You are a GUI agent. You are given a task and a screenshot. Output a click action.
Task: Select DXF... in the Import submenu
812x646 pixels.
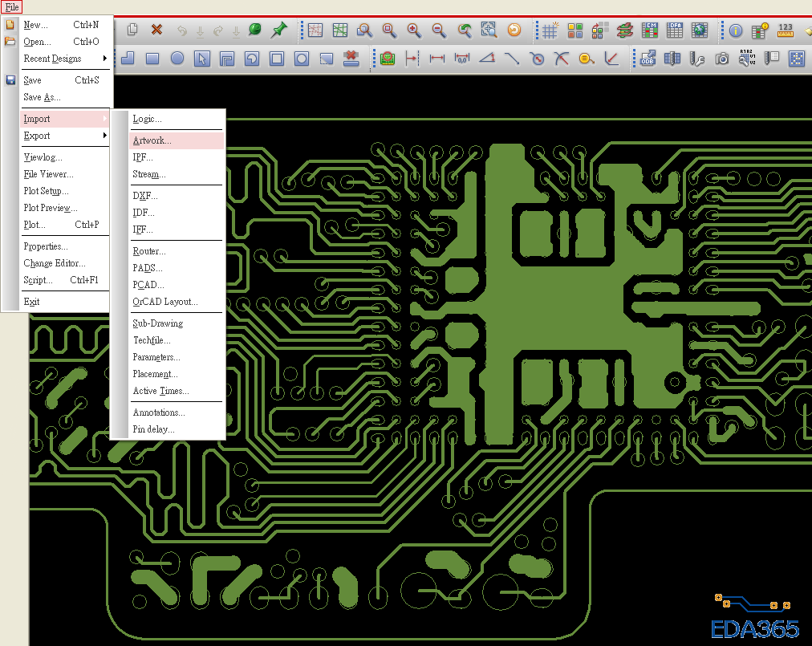145,196
